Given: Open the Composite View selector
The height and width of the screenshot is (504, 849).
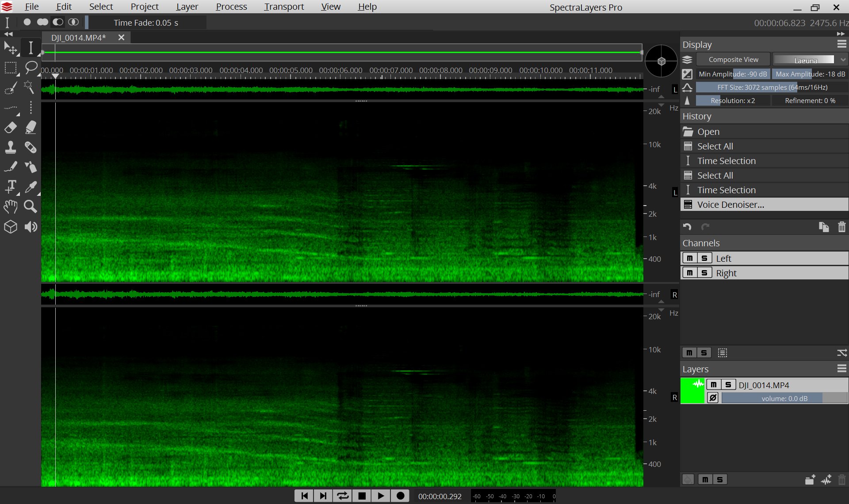Looking at the screenshot, I should click(x=733, y=60).
